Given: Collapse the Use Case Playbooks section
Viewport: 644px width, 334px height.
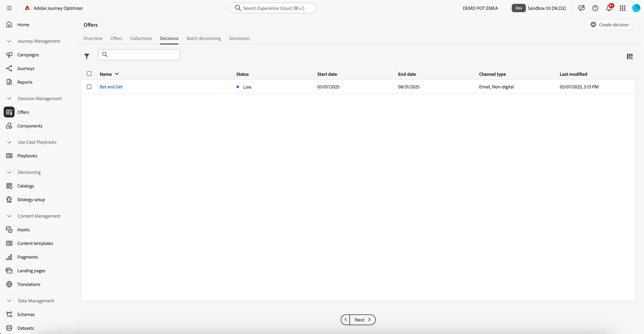Looking at the screenshot, I should tap(9, 142).
